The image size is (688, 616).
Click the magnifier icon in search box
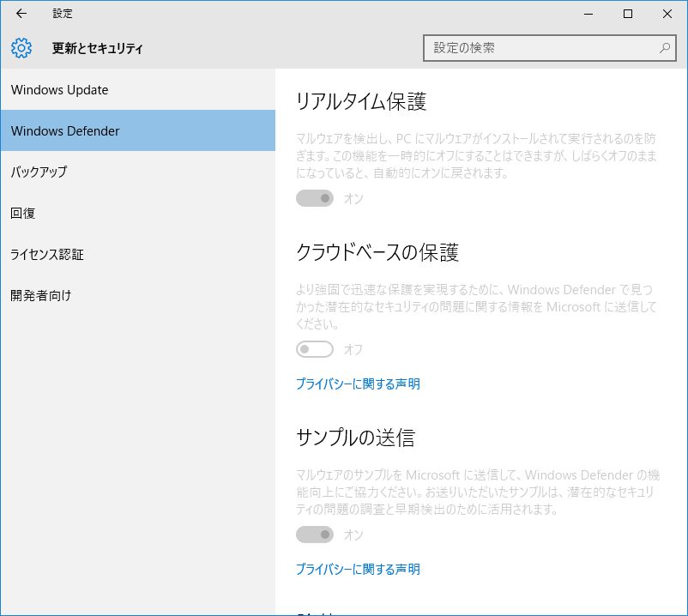665,48
